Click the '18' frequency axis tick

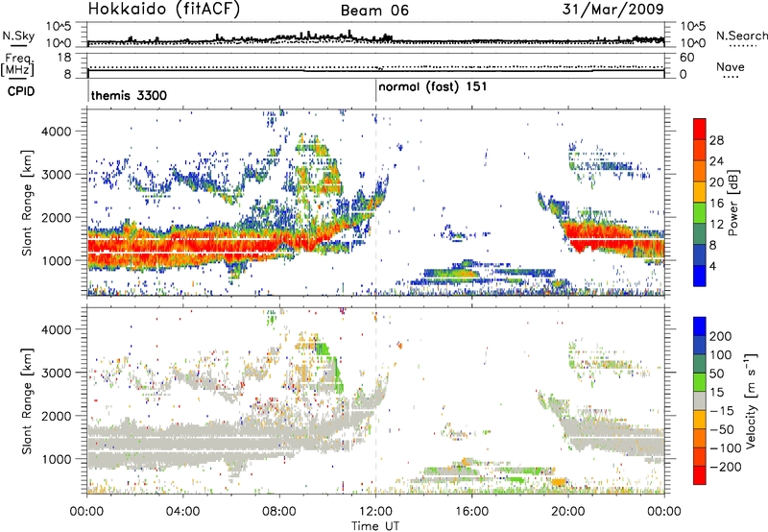tap(63, 58)
